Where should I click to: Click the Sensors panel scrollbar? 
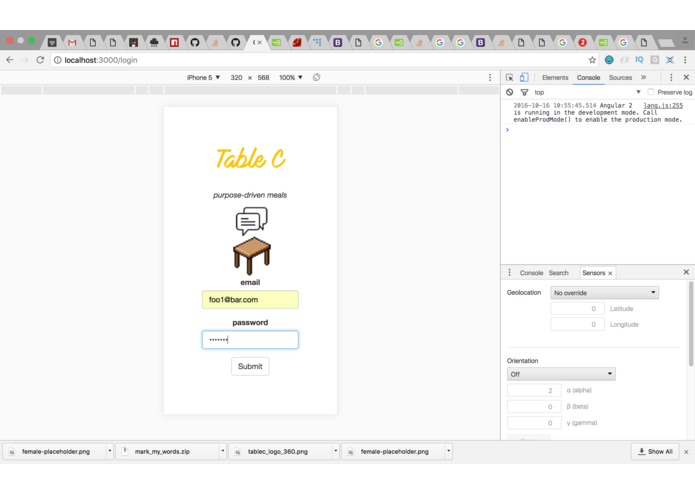tap(691, 323)
